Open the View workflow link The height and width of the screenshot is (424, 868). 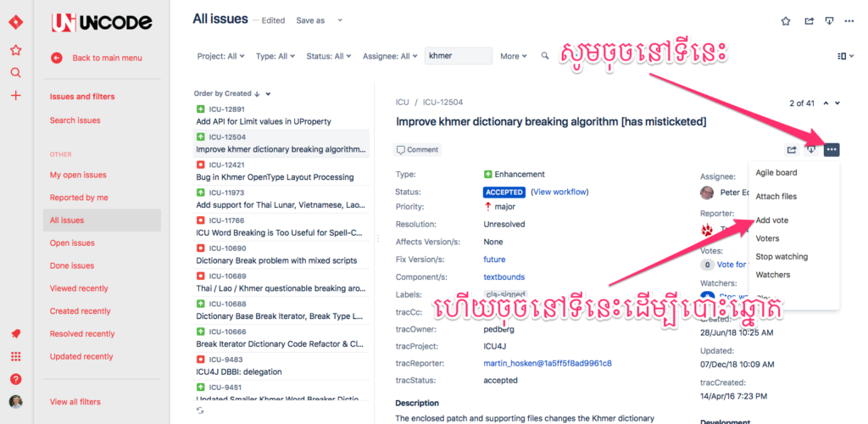coord(559,192)
